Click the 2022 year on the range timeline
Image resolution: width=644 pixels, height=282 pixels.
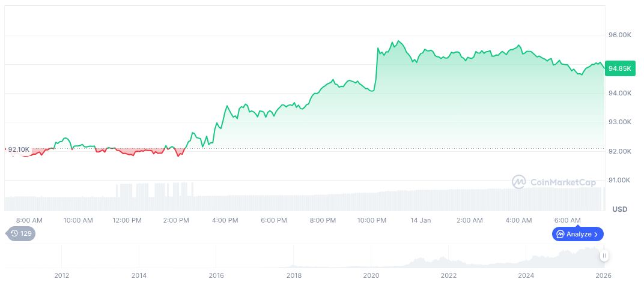pyautogui.click(x=449, y=275)
